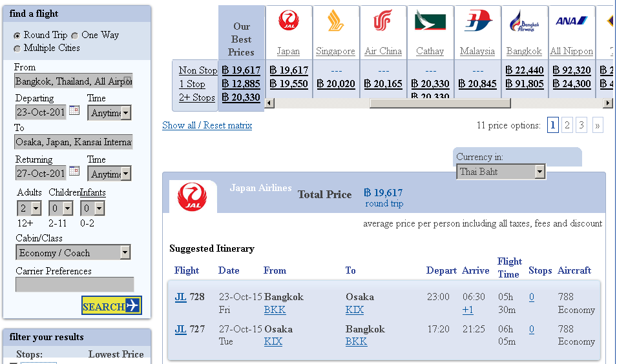Click the From city input field
The width and height of the screenshot is (617, 364).
(74, 81)
